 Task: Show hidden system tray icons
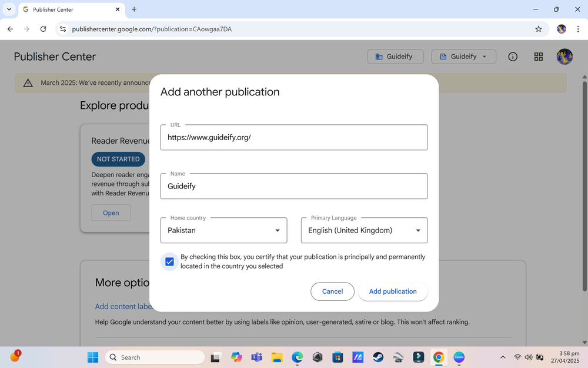(503, 357)
